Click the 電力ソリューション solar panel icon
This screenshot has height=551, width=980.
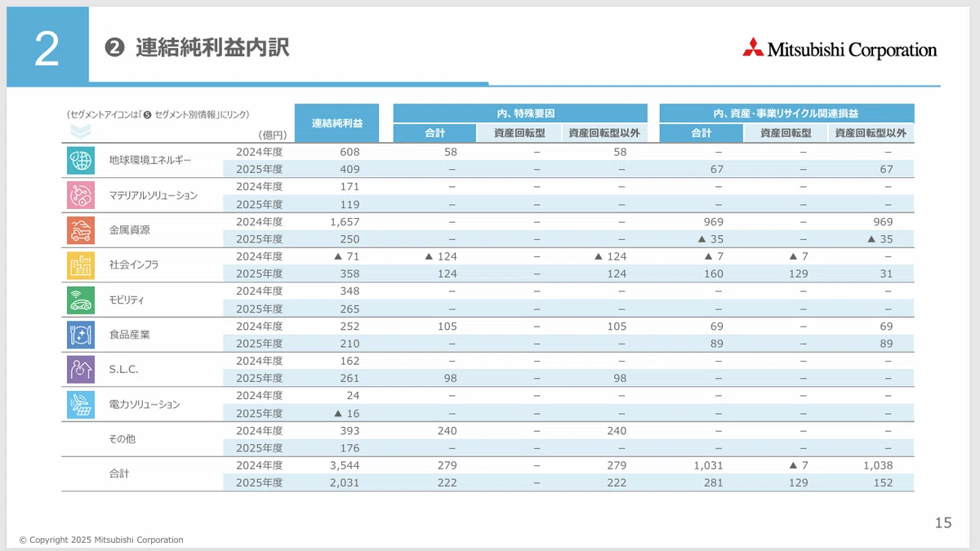[80, 404]
